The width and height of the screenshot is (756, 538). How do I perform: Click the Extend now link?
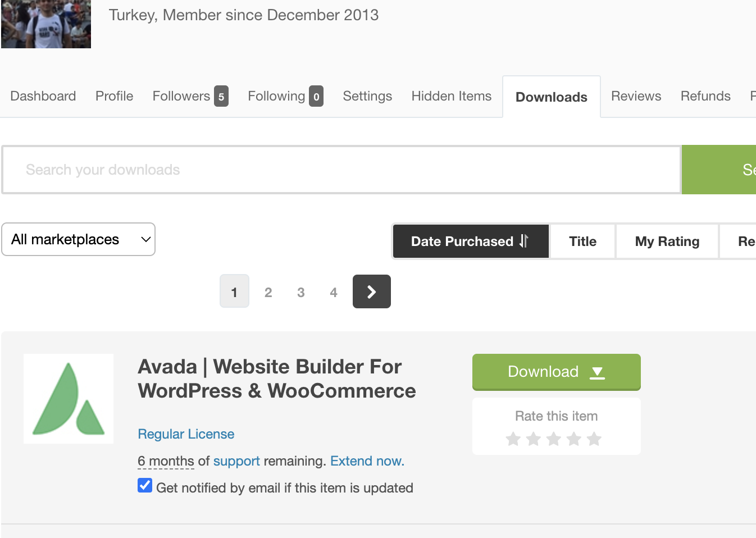[x=367, y=461]
